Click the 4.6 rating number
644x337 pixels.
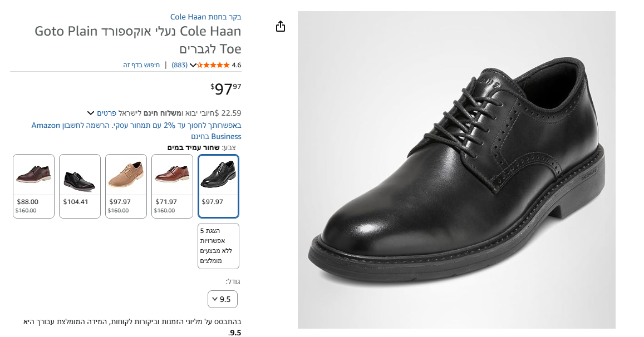[237, 65]
